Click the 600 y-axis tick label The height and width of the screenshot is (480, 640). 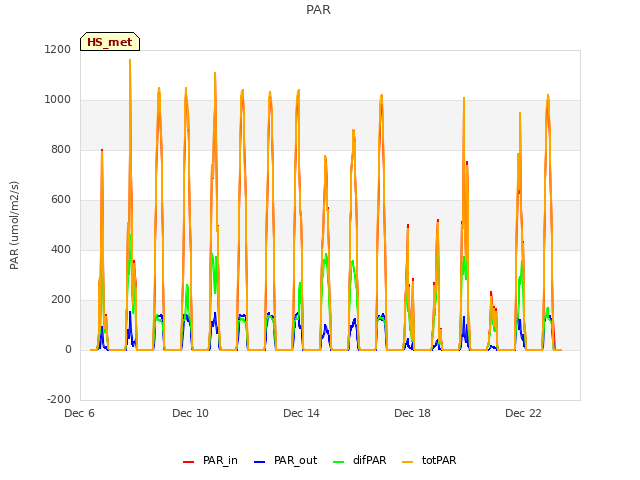tap(61, 200)
